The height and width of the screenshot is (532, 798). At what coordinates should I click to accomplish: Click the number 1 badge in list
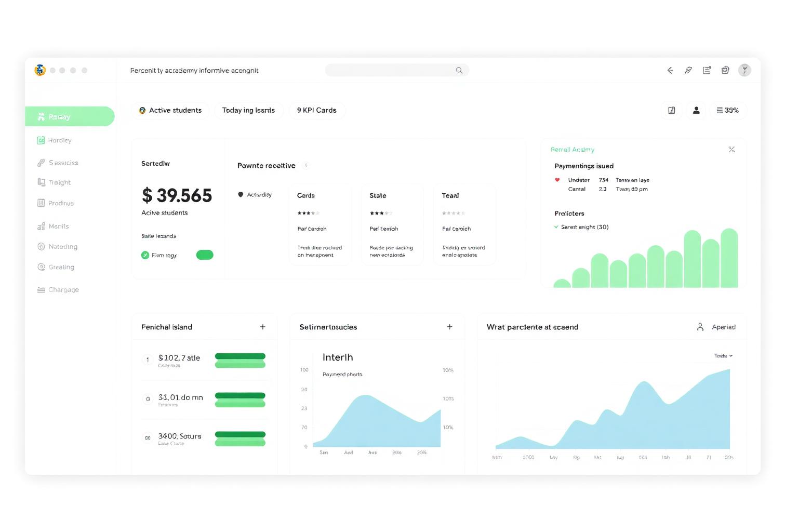click(148, 360)
